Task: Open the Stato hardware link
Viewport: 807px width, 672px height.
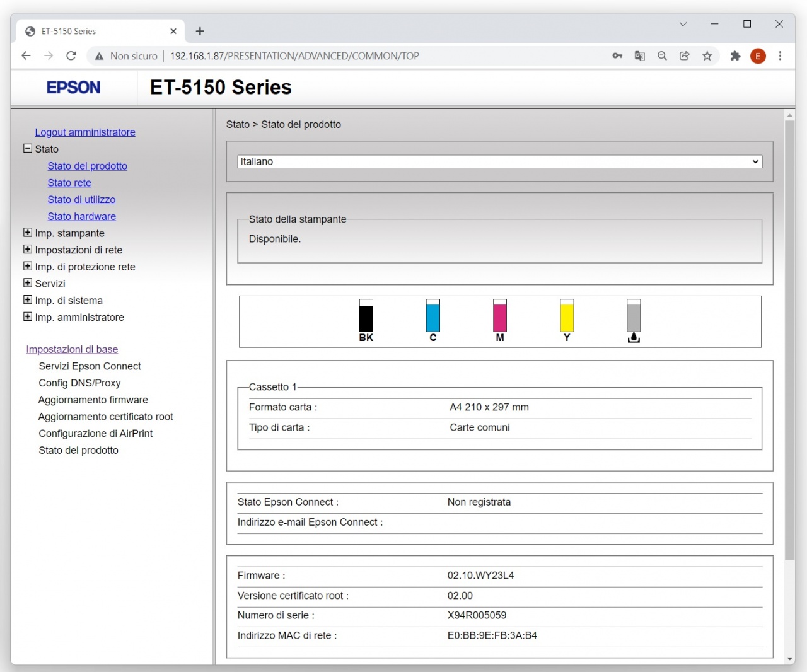Action: (x=82, y=216)
